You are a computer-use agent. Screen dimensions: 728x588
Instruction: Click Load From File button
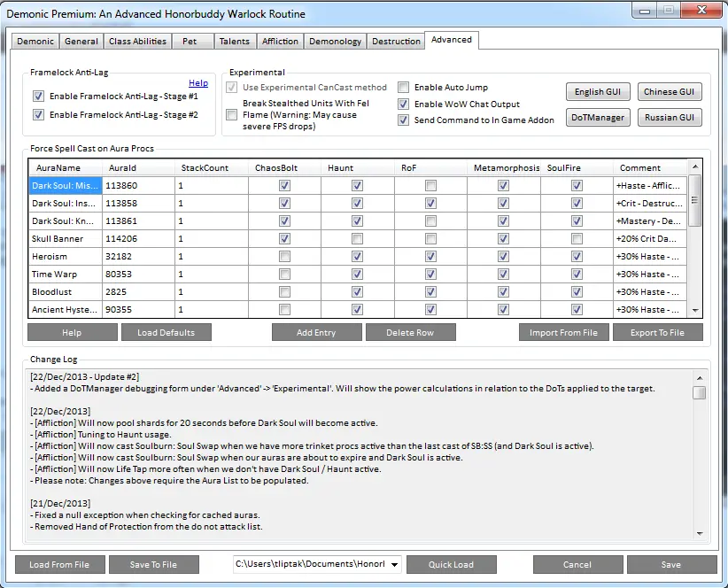pos(60,564)
